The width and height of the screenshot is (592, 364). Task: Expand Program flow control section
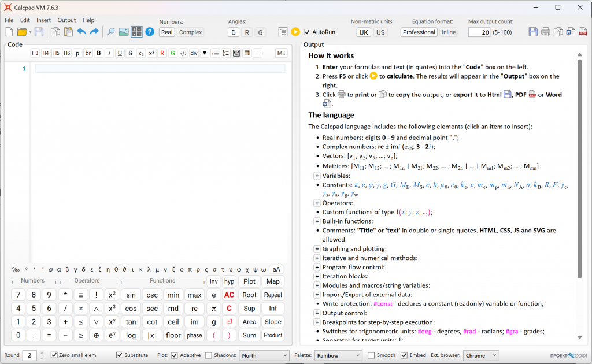pos(317,267)
